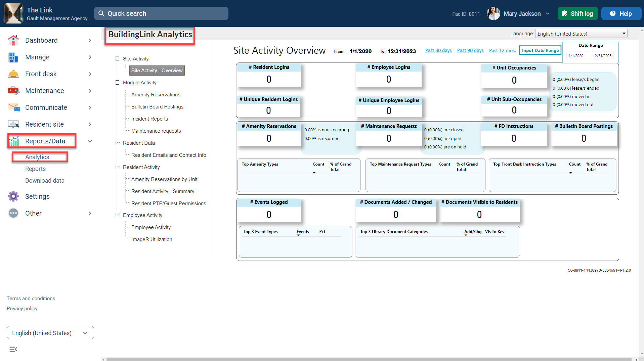The image size is (644, 361).
Task: Collapse the Resident Data tree node
Action: 118,143
